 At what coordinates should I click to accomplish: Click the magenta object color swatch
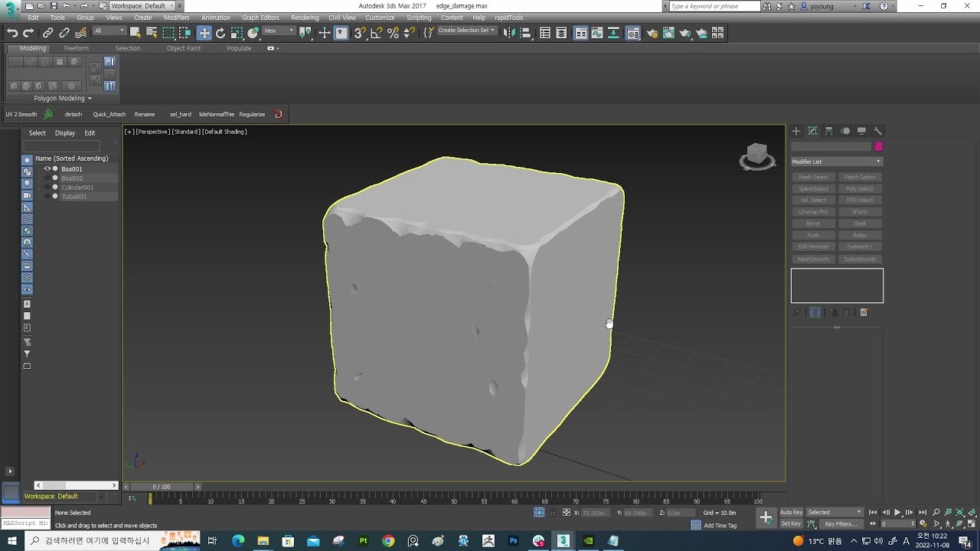pos(878,146)
